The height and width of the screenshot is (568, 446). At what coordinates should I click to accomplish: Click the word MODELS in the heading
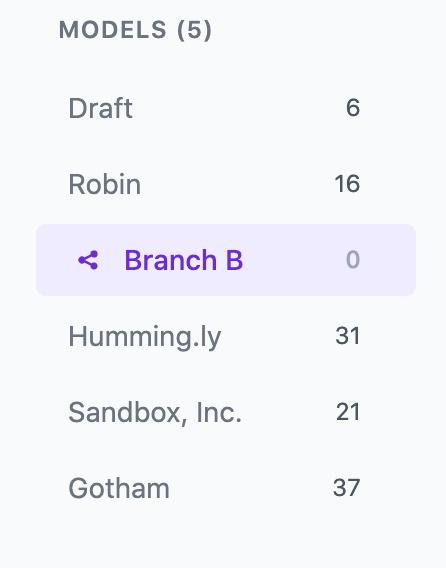pos(113,30)
